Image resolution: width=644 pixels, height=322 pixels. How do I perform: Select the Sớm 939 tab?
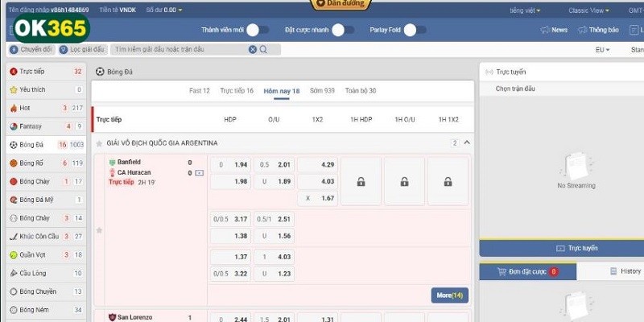click(322, 91)
